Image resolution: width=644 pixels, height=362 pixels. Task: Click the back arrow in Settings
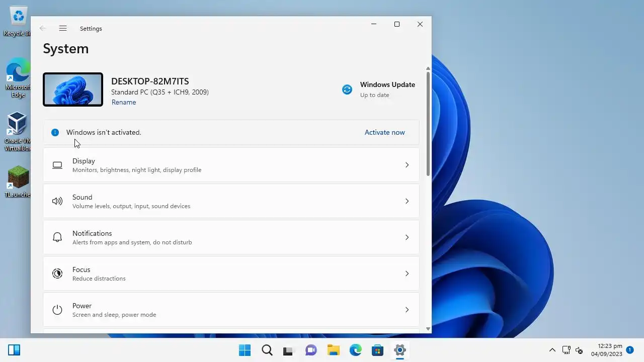click(x=43, y=29)
